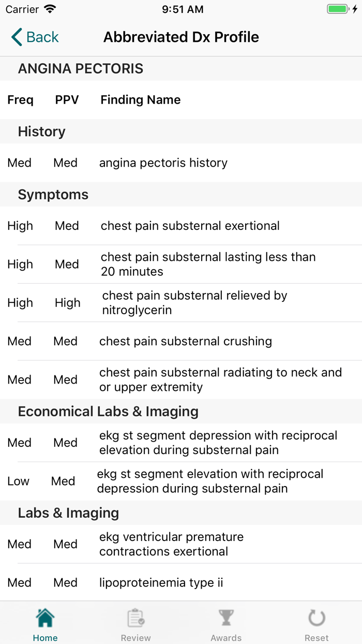Open the Awards trophy icon
The width and height of the screenshot is (362, 644).
pyautogui.click(x=226, y=618)
